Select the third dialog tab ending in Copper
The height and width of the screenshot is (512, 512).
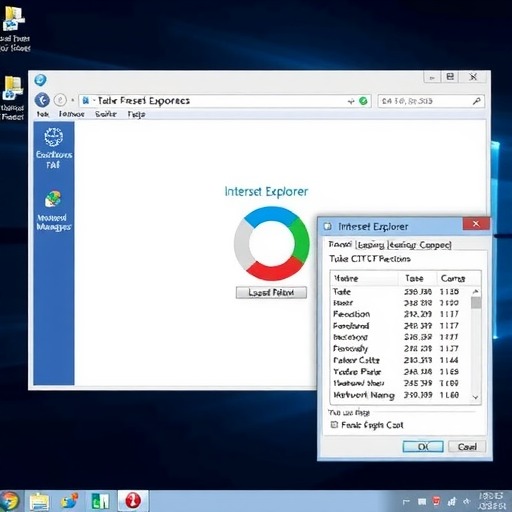tap(420, 245)
